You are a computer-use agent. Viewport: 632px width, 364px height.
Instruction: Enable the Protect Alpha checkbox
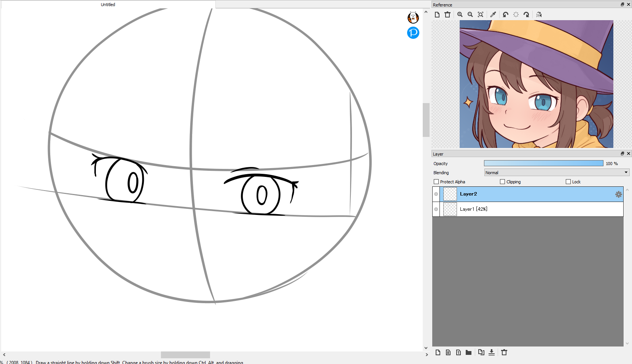click(x=436, y=182)
